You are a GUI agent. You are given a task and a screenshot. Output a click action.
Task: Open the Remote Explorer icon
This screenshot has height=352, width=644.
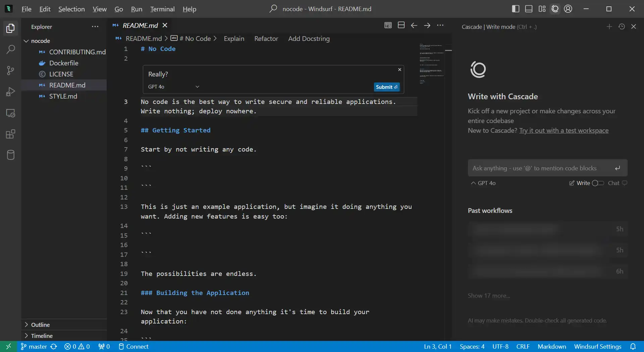(10, 113)
